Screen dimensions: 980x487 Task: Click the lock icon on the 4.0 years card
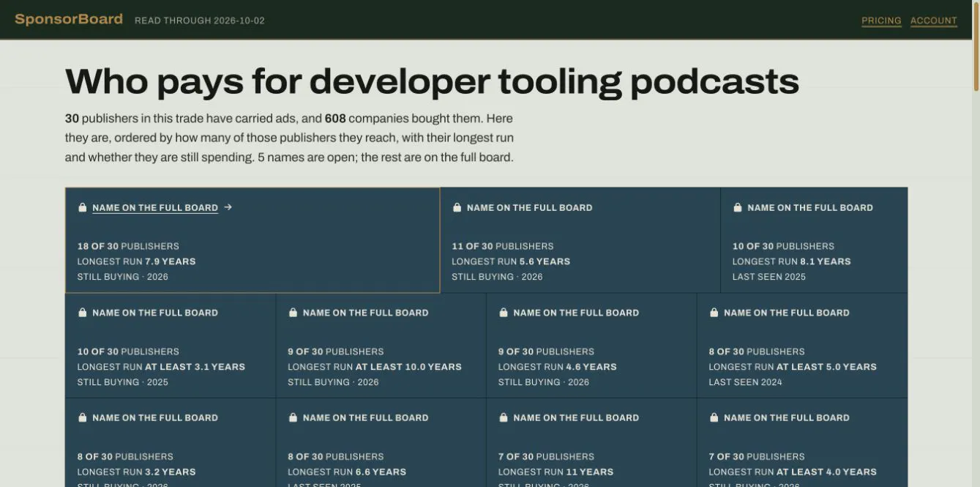pyautogui.click(x=714, y=417)
